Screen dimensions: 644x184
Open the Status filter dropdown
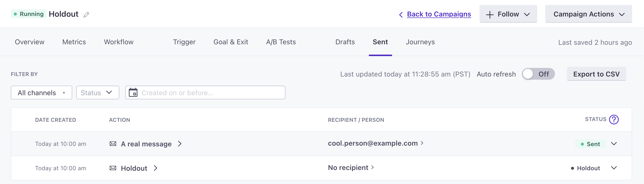pyautogui.click(x=97, y=92)
